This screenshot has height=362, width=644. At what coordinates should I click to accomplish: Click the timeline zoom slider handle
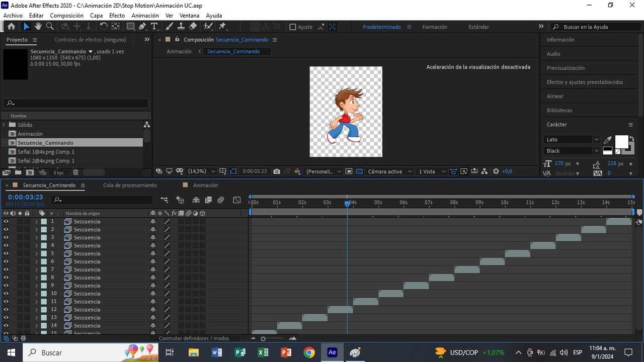(263, 338)
